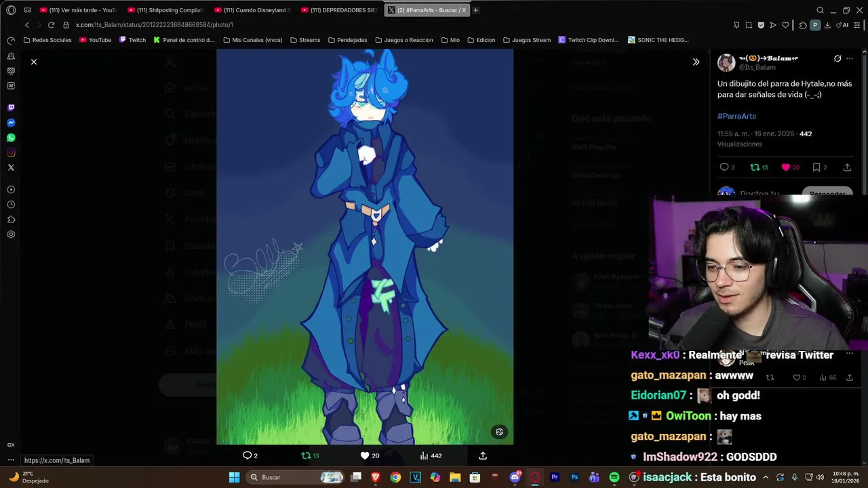Open the History clock in the sidebar
The width and height of the screenshot is (868, 488).
point(11,205)
